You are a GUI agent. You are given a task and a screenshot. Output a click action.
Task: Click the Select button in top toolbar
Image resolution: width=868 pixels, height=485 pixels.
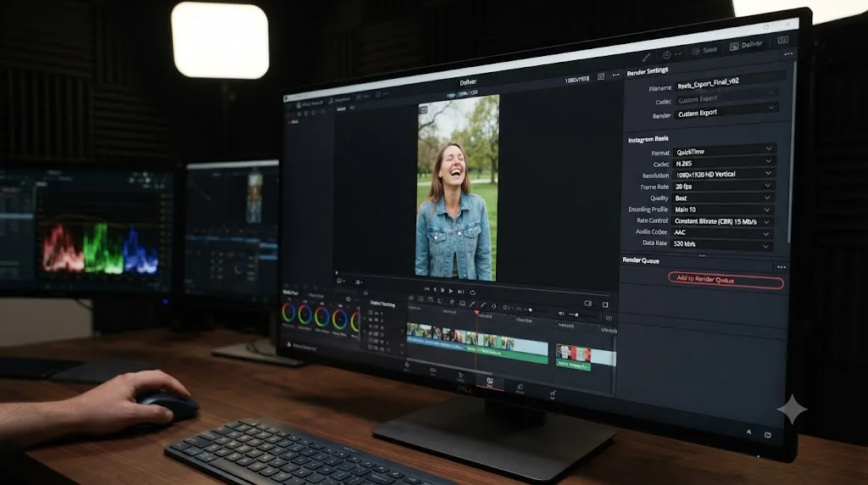704,50
